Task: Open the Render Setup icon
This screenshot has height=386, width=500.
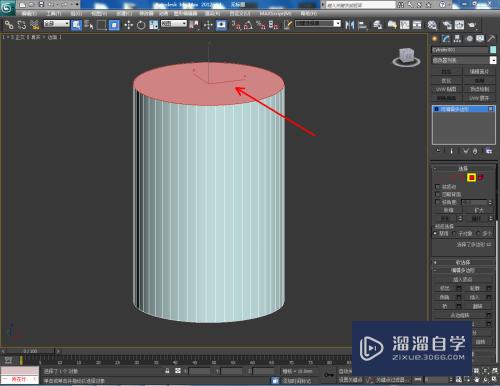Action: tap(447, 25)
